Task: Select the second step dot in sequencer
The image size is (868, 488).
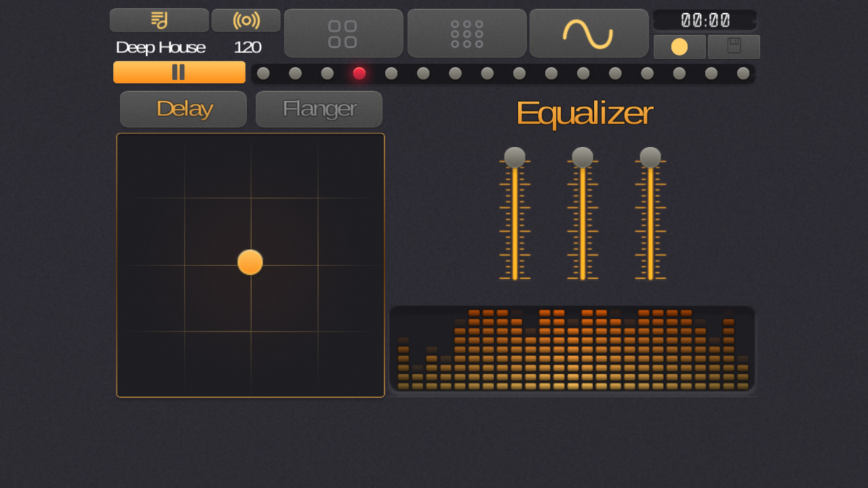Action: pos(295,73)
